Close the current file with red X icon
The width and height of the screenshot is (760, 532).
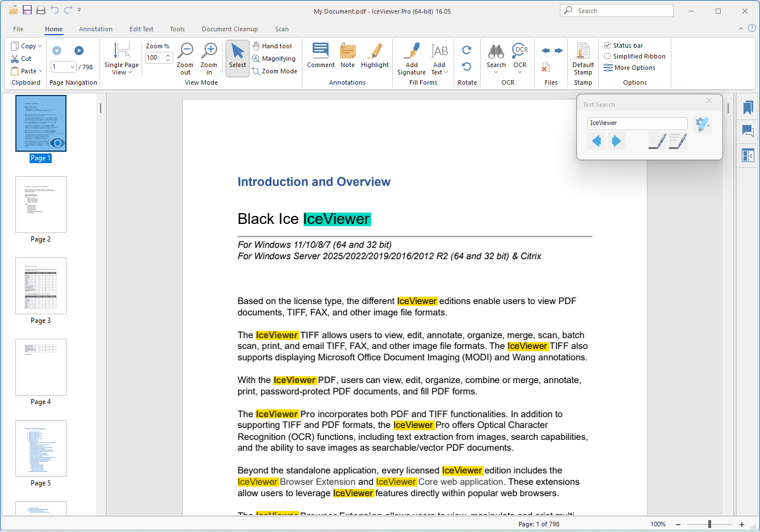coord(546,68)
